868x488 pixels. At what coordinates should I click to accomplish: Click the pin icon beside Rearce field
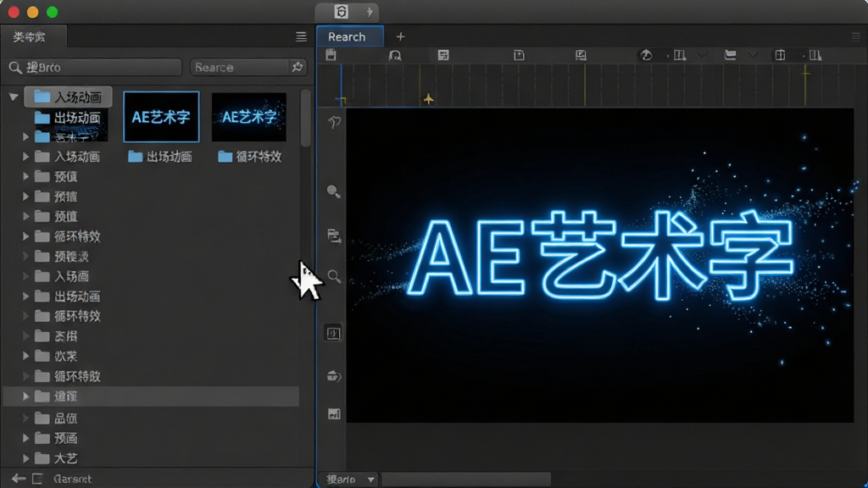pyautogui.click(x=298, y=67)
